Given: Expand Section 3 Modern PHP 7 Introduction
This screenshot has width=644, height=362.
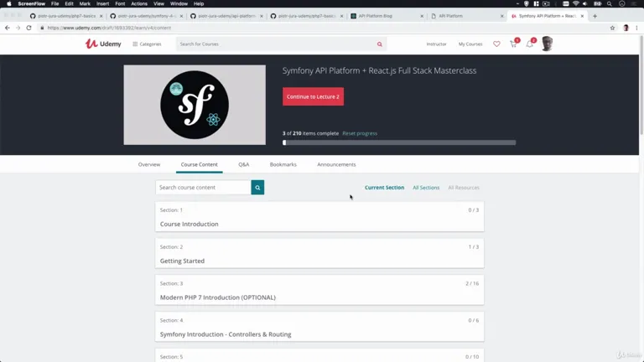Looking at the screenshot, I should pos(319,290).
